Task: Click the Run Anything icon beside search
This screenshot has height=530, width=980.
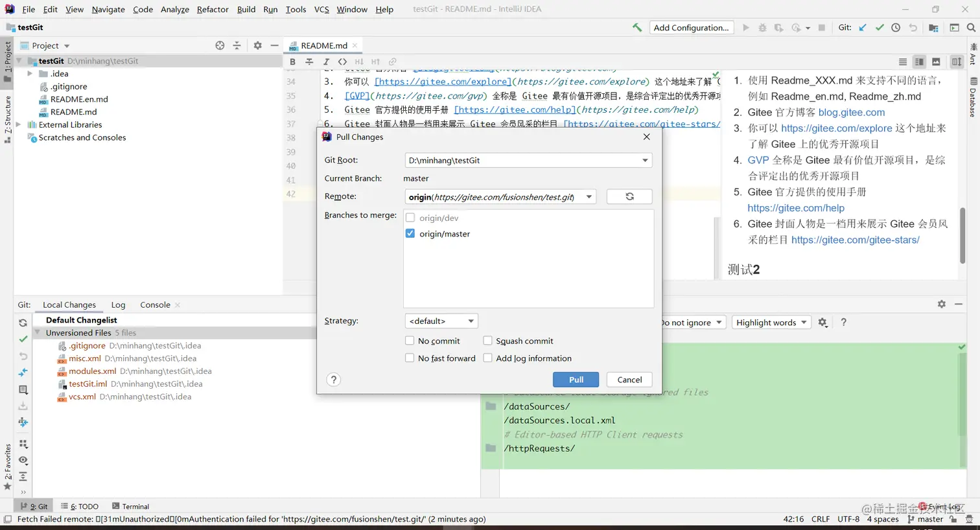Action: click(x=954, y=27)
